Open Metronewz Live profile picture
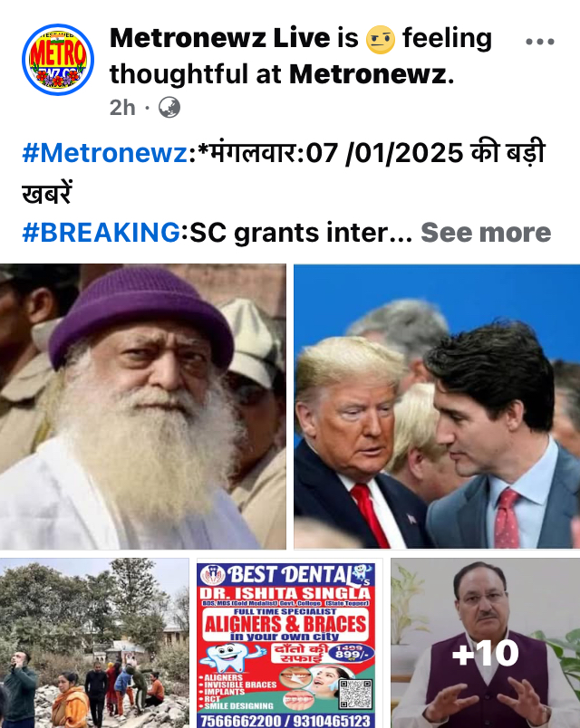This screenshot has height=728, width=580. tap(58, 60)
